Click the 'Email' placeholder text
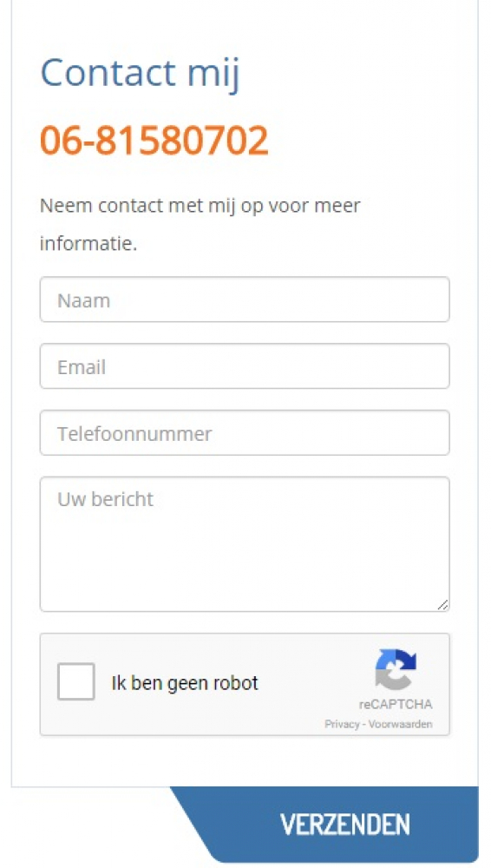This screenshot has width=491, height=868. (x=82, y=367)
